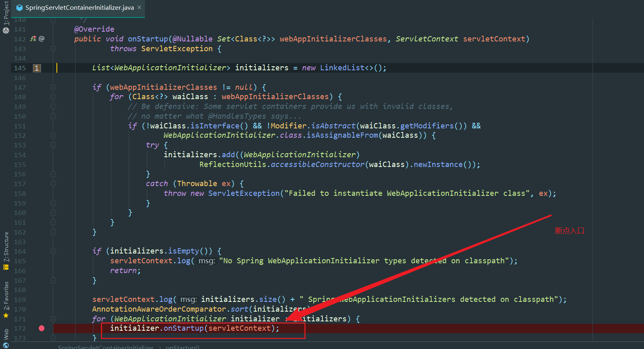This screenshot has height=349, width=644.
Task: Click the LinkedList constructor on line 145
Action: [x=342, y=68]
